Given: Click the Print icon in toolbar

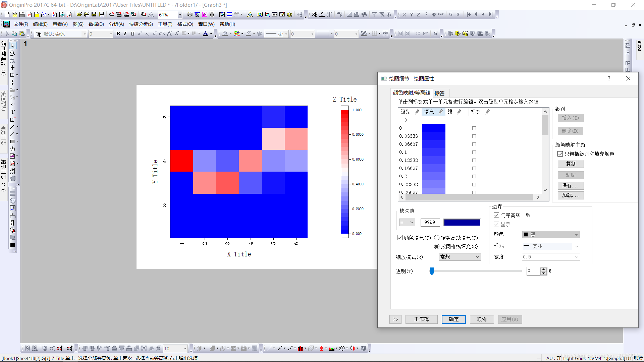Looking at the screenshot, I should coord(190,14).
